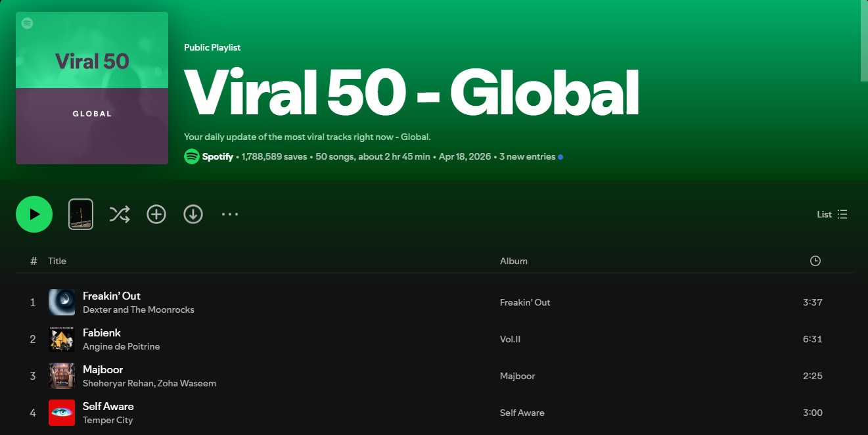Click the 1,788,589 saves count
This screenshot has height=435, width=868.
click(274, 156)
